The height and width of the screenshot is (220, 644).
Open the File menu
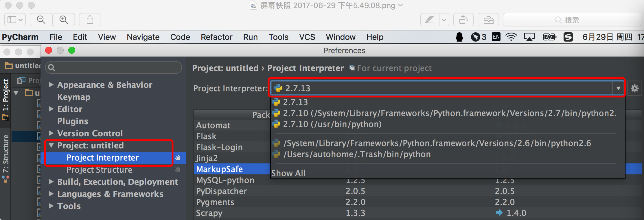click(x=56, y=37)
